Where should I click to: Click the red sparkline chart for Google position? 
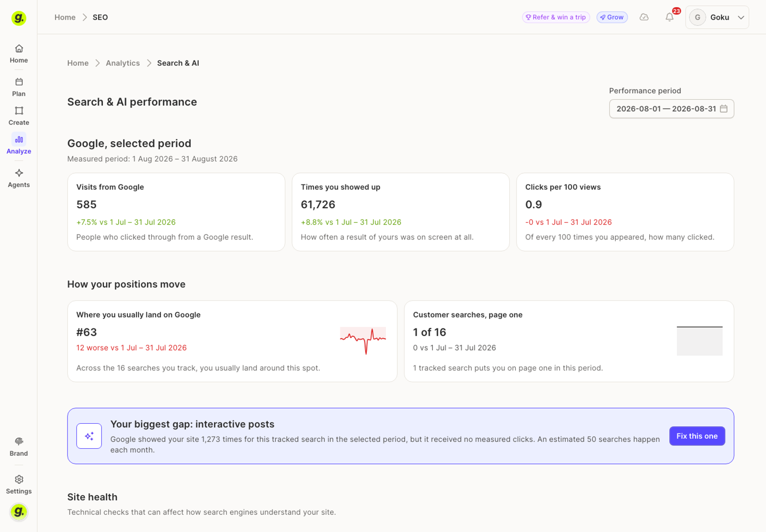click(363, 340)
